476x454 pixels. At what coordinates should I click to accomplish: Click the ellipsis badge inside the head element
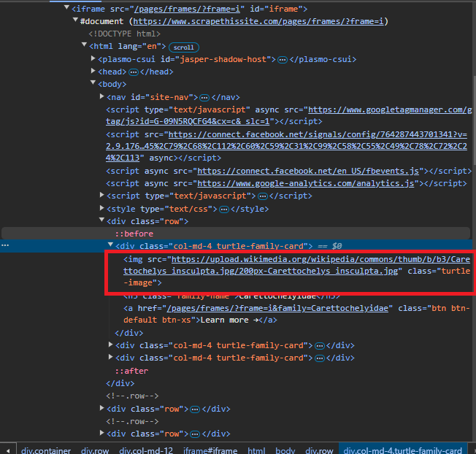click(133, 72)
